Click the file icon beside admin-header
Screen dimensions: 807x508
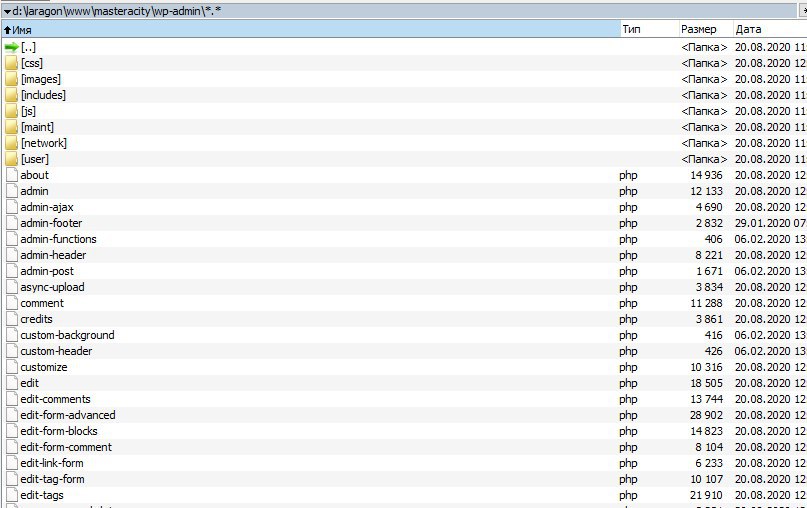(12, 255)
